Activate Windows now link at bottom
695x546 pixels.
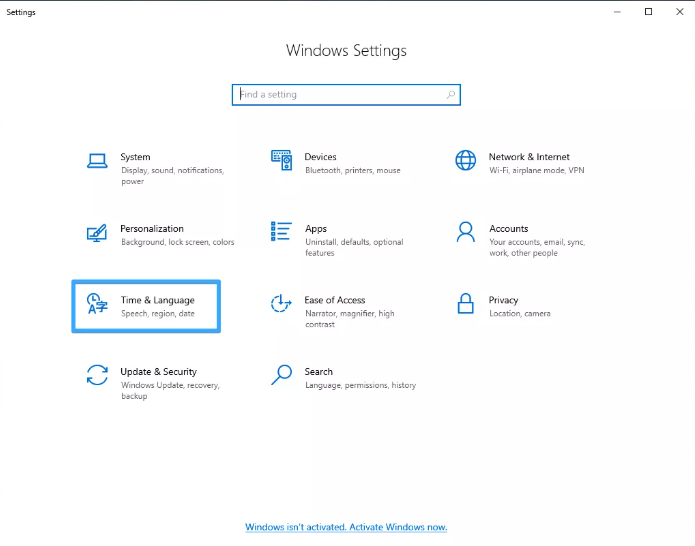coord(346,527)
